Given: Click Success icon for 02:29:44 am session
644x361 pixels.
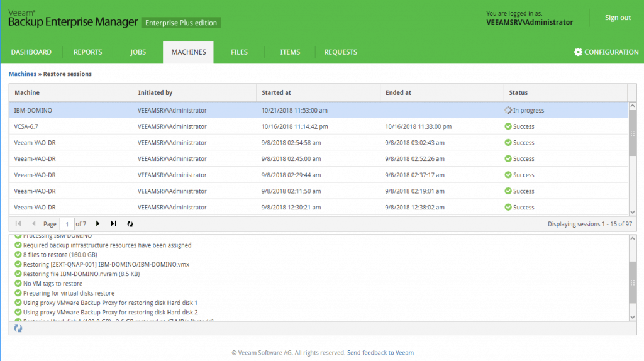Looking at the screenshot, I should (x=508, y=175).
